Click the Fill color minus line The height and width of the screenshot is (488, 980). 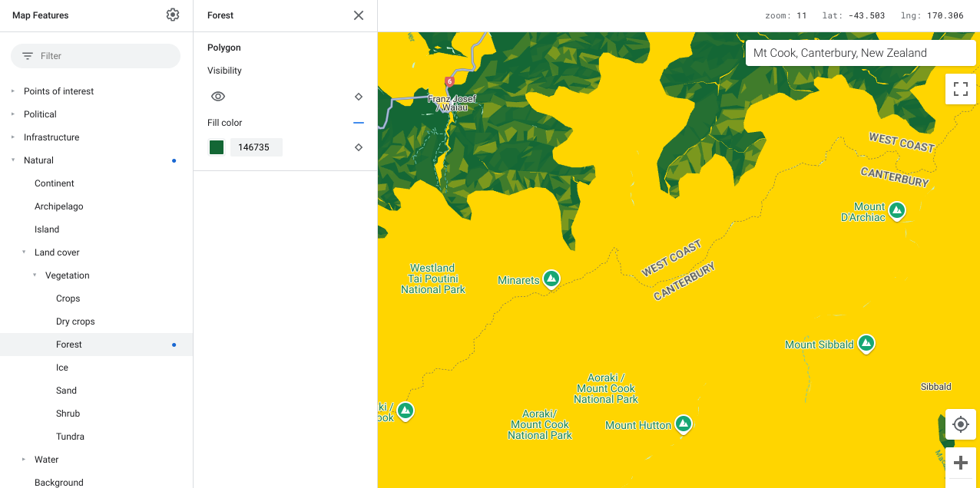point(359,123)
